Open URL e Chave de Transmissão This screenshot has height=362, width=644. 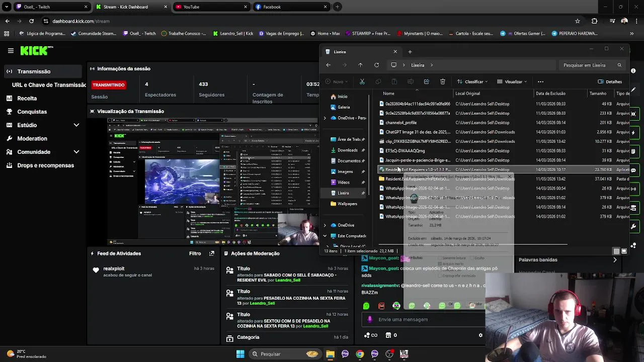coord(49,85)
